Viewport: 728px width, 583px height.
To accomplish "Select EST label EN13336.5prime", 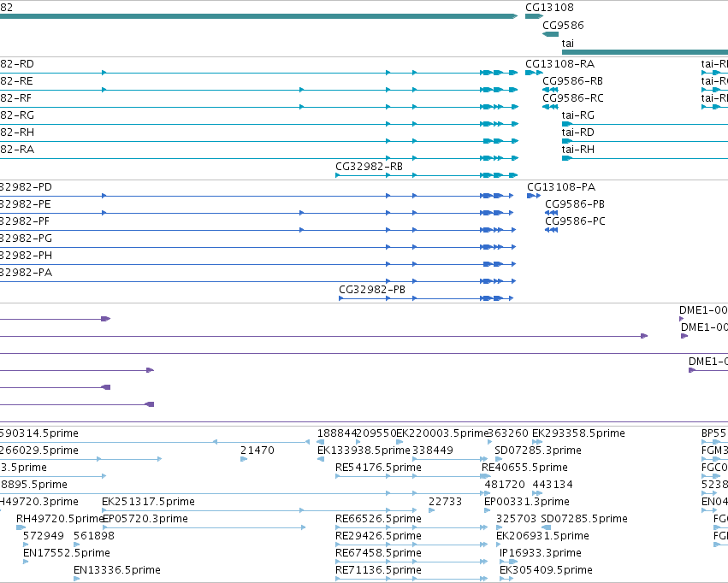I will (x=117, y=570).
